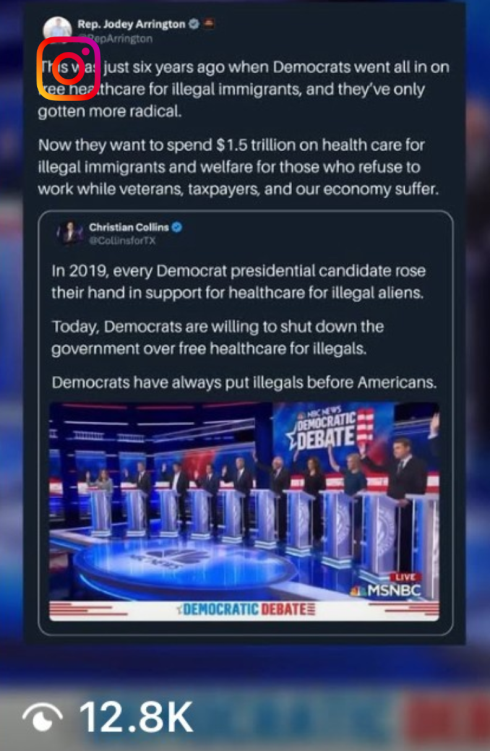Click the badge icon after Arrington's checkmark
The image size is (490, 751).
[x=209, y=23]
